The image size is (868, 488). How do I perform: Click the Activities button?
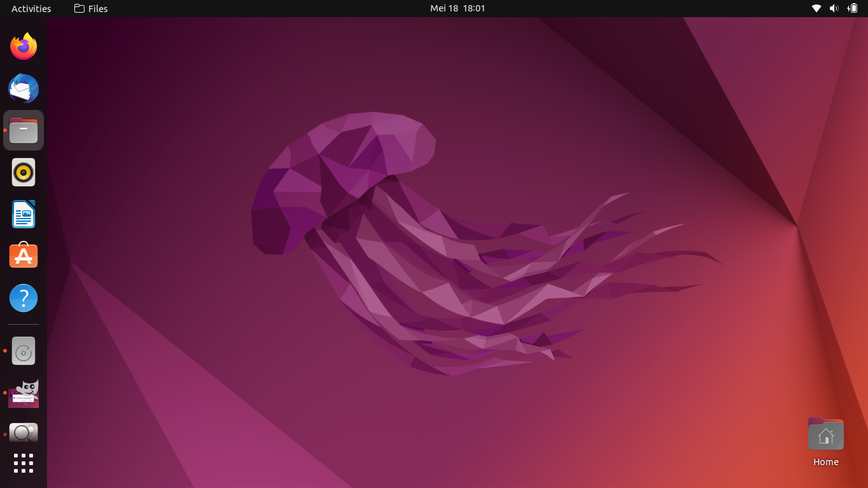click(x=31, y=8)
